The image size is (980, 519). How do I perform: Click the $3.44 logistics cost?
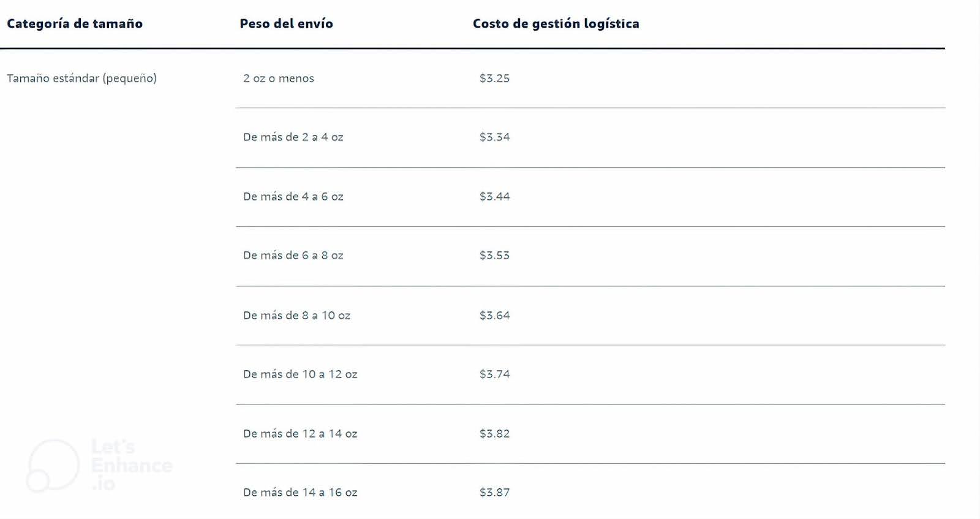point(494,197)
